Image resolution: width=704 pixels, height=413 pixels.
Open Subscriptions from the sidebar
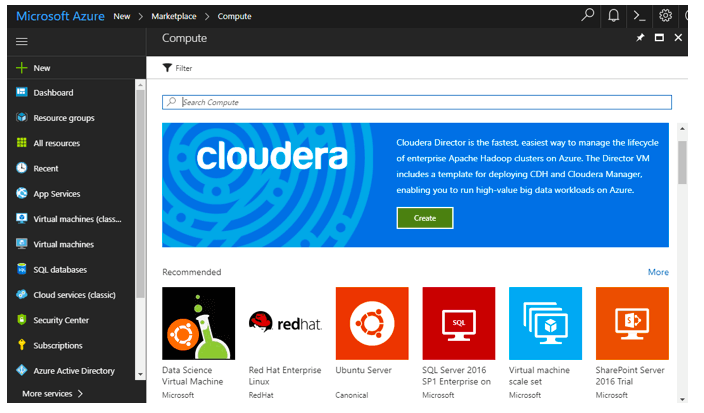pyautogui.click(x=58, y=346)
